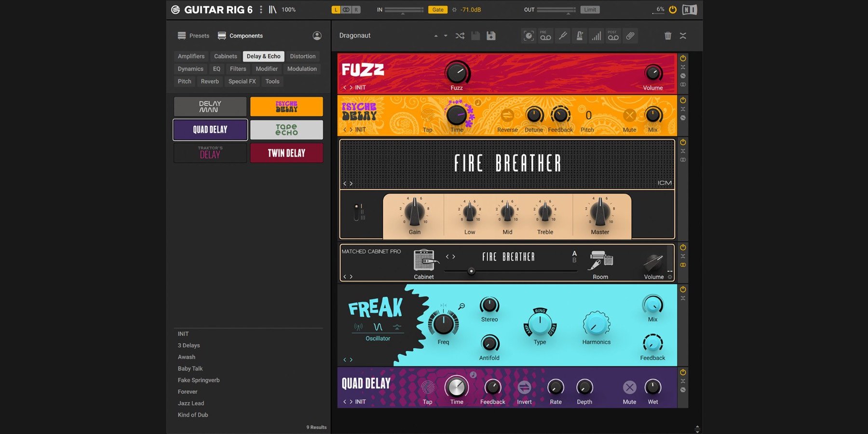Open the Pre tape deck

click(x=545, y=36)
